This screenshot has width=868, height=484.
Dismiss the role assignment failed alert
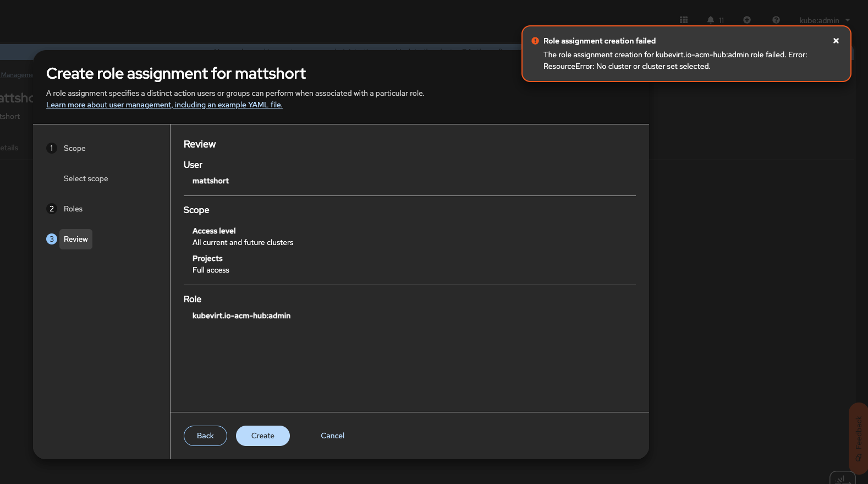pos(836,41)
